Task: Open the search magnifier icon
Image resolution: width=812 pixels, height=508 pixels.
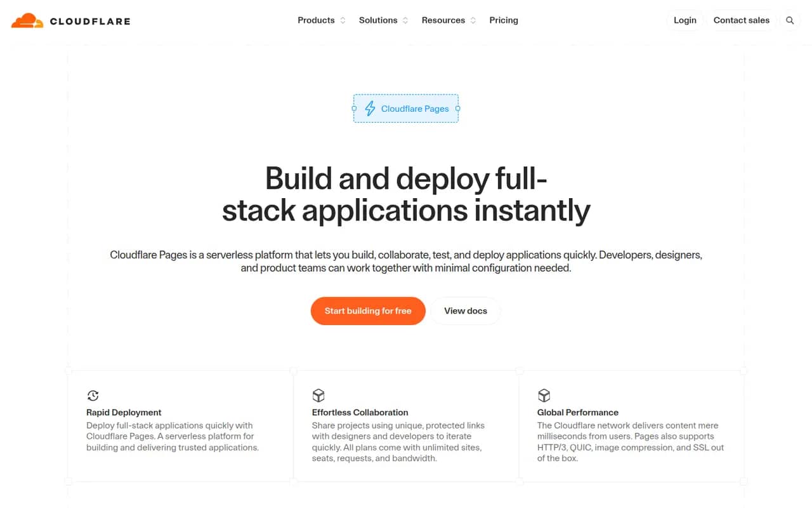Action: [790, 20]
